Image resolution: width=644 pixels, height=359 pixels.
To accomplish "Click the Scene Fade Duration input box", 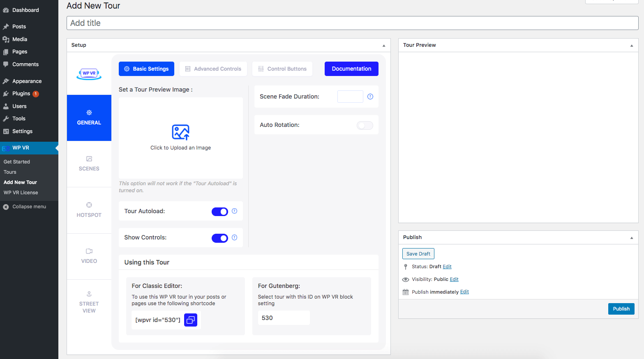I will click(x=350, y=97).
